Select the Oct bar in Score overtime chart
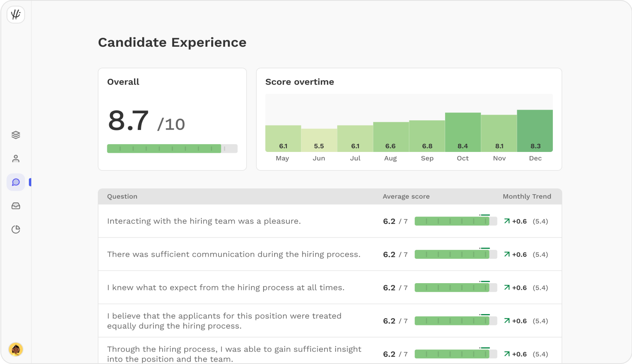Viewport: 632px width, 364px height. coord(463,132)
